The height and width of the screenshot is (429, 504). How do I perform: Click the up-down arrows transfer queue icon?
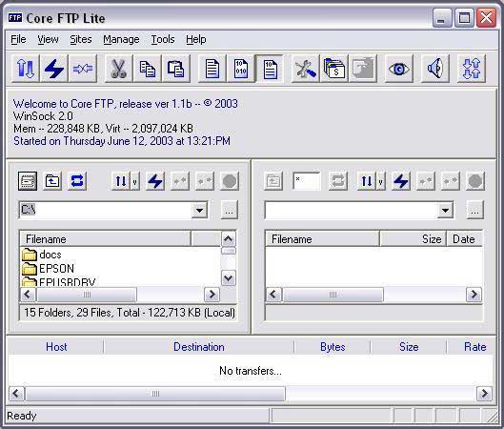[x=472, y=69]
